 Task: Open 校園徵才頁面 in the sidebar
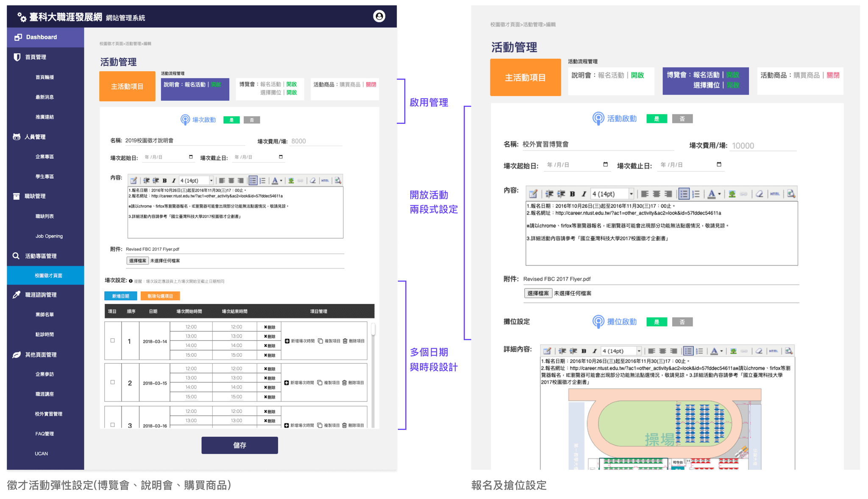pos(48,276)
